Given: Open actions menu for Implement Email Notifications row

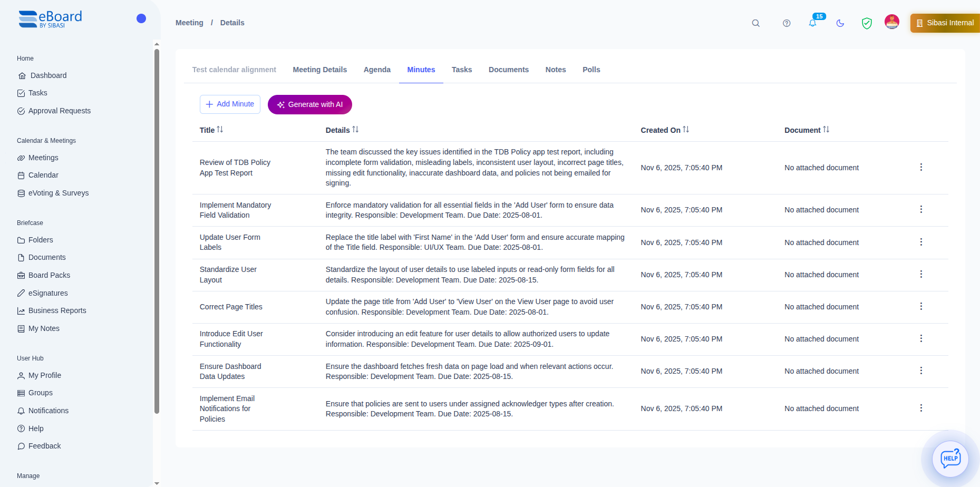Looking at the screenshot, I should 921,408.
